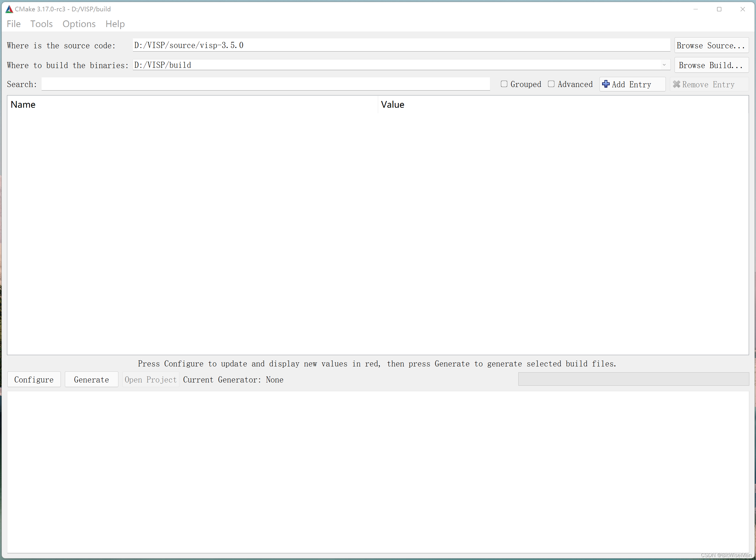Enable the Advanced checkbox
This screenshot has height=560, width=756.
coord(551,84)
